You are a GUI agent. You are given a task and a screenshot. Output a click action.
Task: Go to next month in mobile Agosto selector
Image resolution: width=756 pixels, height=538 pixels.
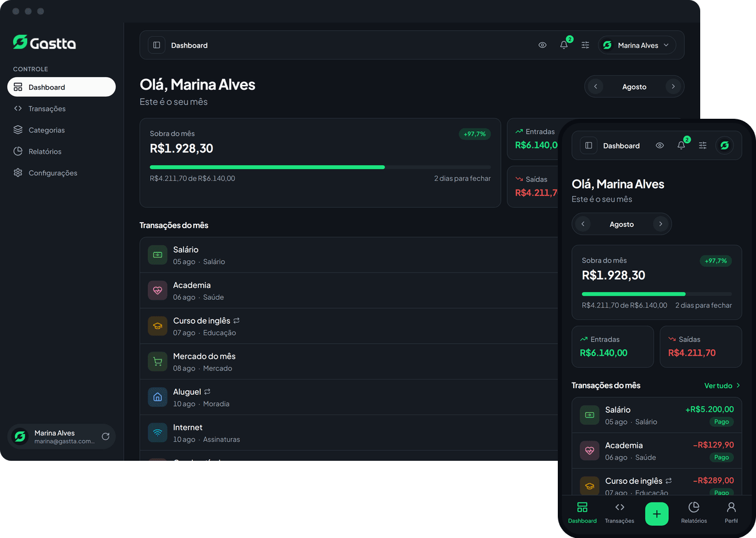point(660,224)
